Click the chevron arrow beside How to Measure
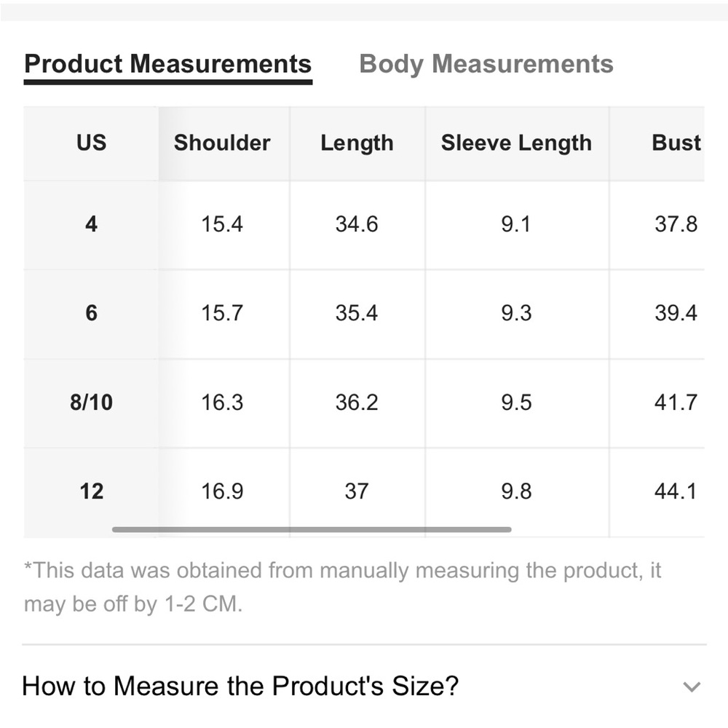The width and height of the screenshot is (728, 728). click(x=692, y=687)
